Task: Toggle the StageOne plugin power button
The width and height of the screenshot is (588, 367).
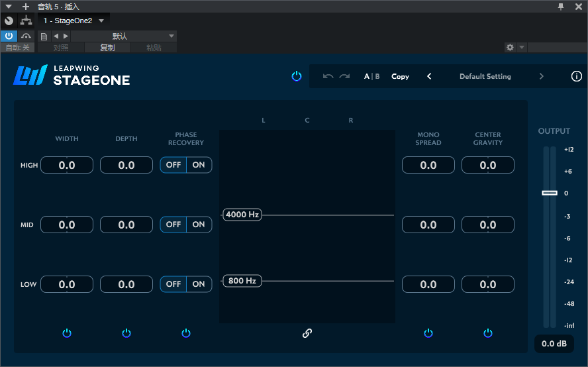Action: 296,76
